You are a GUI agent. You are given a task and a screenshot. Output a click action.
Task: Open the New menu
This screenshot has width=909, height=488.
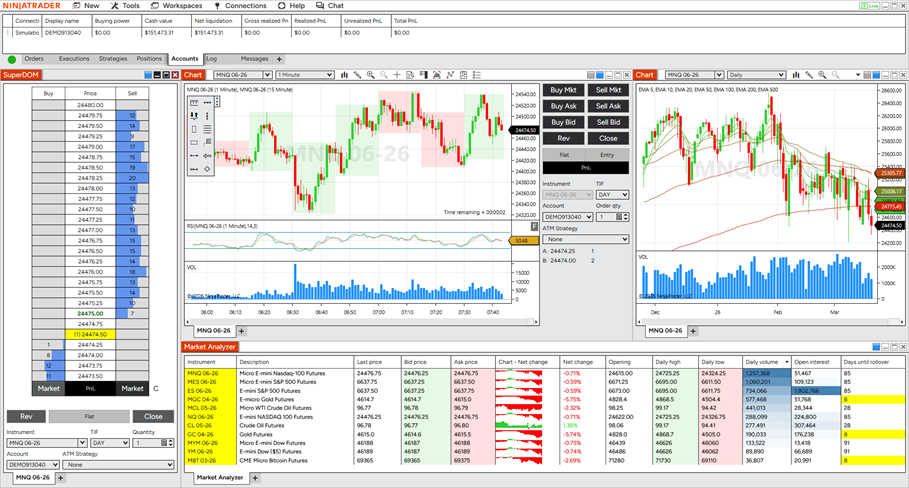86,5
